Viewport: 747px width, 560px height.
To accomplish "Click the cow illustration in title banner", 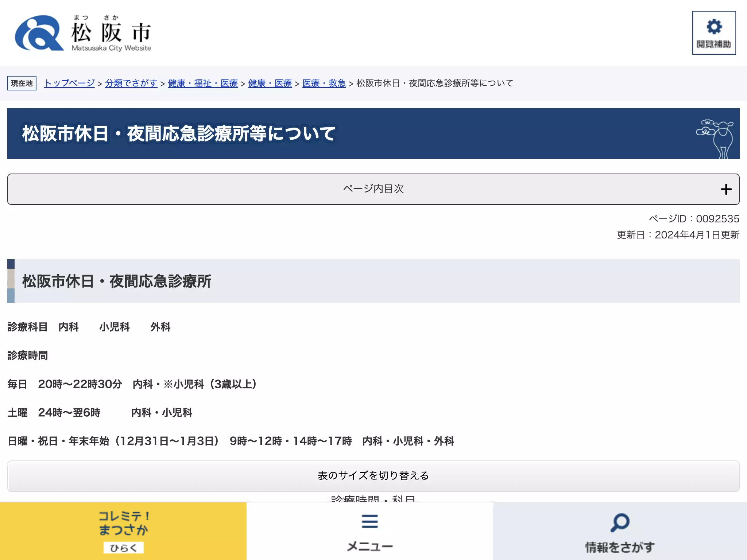I will [x=715, y=139].
